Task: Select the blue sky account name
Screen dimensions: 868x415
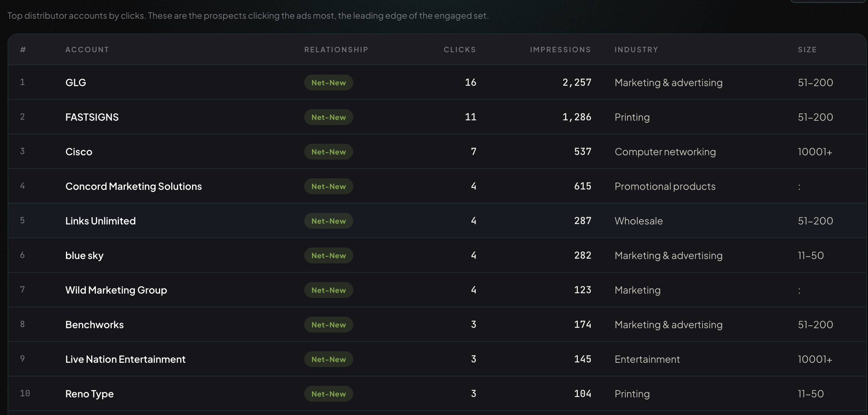Action: (x=84, y=255)
